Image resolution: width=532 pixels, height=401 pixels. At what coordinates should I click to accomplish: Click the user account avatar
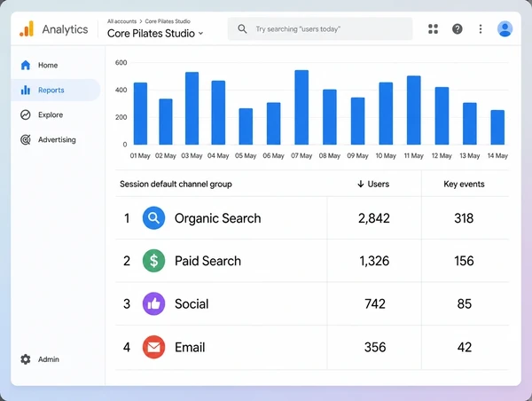click(x=505, y=29)
